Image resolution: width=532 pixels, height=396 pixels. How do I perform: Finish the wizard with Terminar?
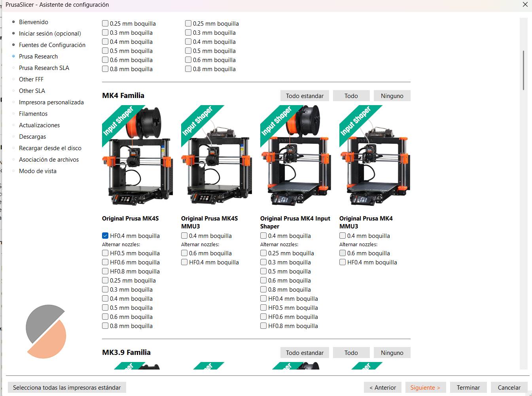(x=468, y=388)
